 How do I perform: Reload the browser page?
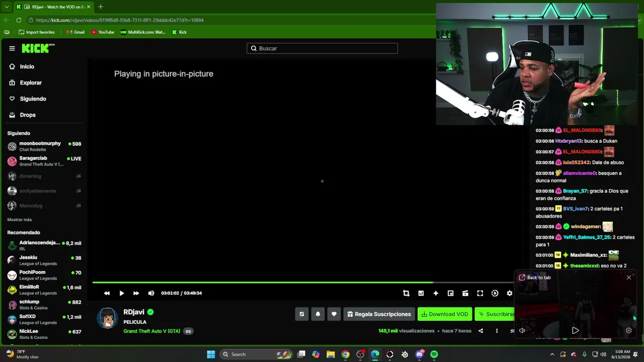tap(19, 20)
